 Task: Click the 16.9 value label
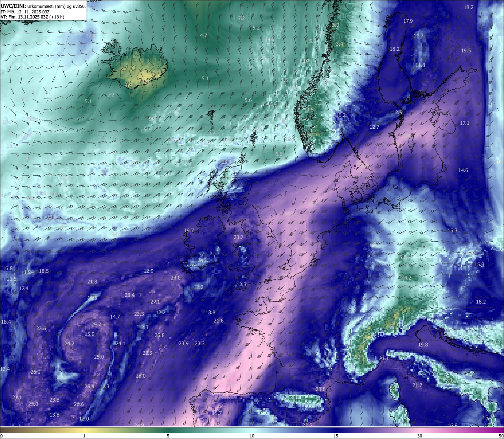tap(452, 425)
